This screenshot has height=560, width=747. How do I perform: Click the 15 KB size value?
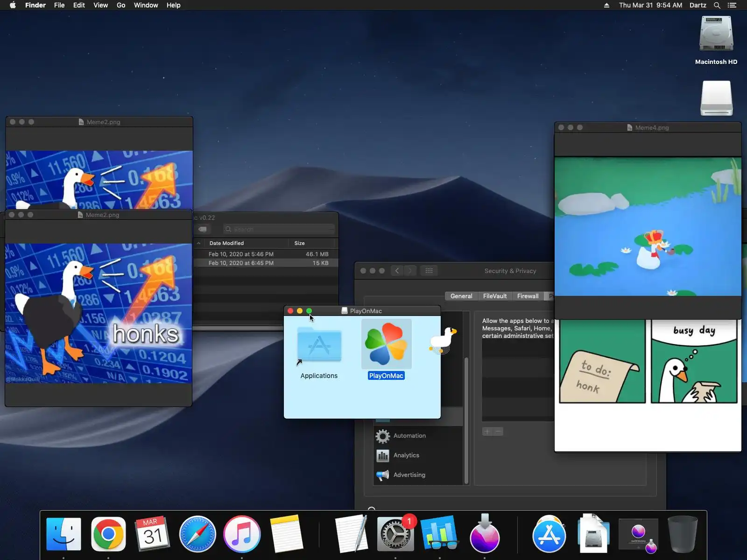tap(321, 263)
